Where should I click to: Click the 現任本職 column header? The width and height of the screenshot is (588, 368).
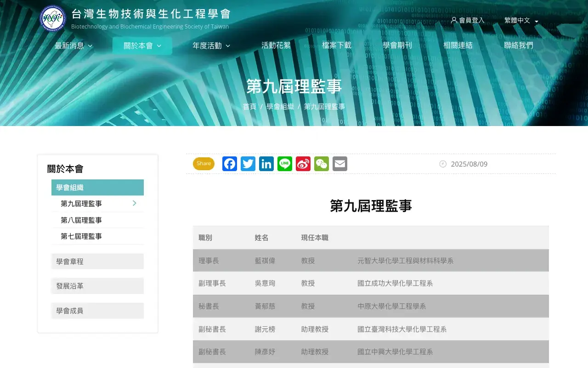coord(315,238)
